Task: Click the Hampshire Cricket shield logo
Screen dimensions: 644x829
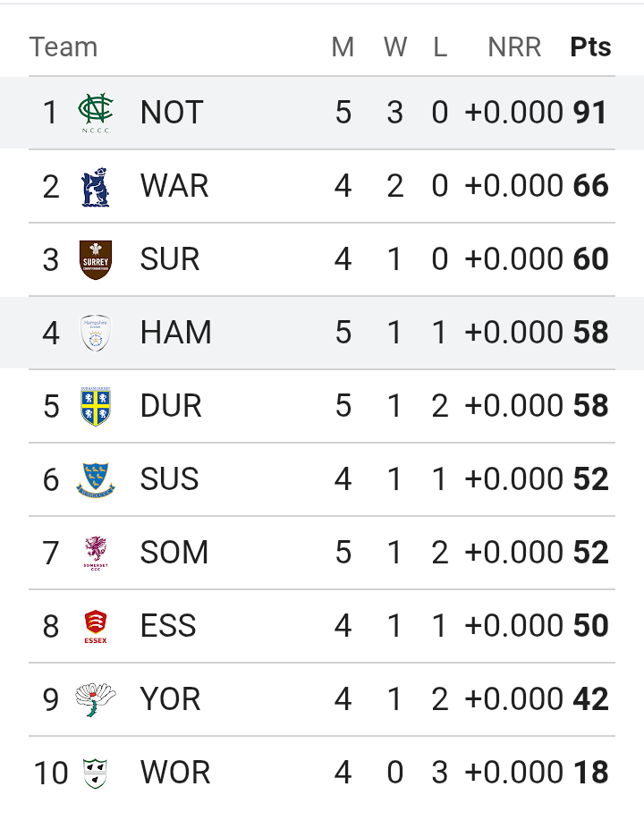Action: pyautogui.click(x=96, y=333)
